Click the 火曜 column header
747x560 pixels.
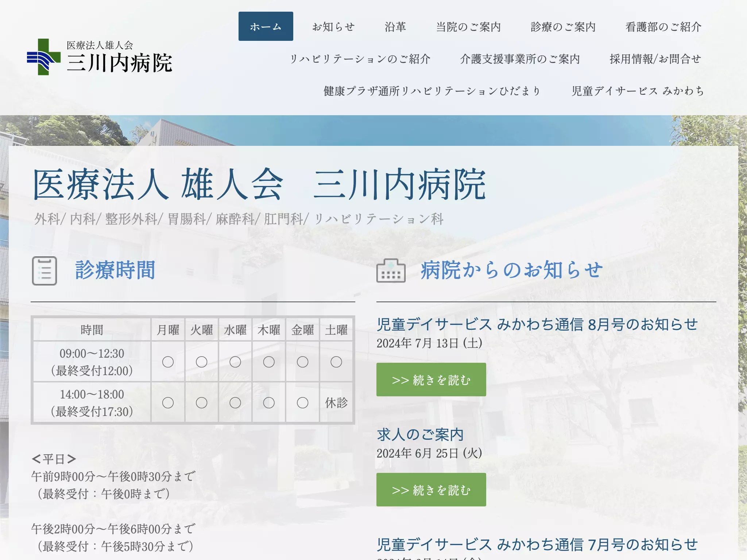pyautogui.click(x=202, y=330)
